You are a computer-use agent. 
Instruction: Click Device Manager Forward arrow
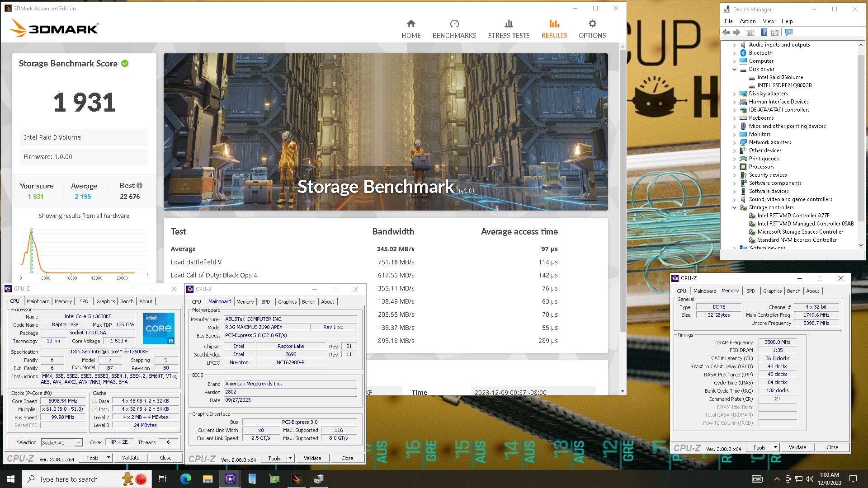736,33
